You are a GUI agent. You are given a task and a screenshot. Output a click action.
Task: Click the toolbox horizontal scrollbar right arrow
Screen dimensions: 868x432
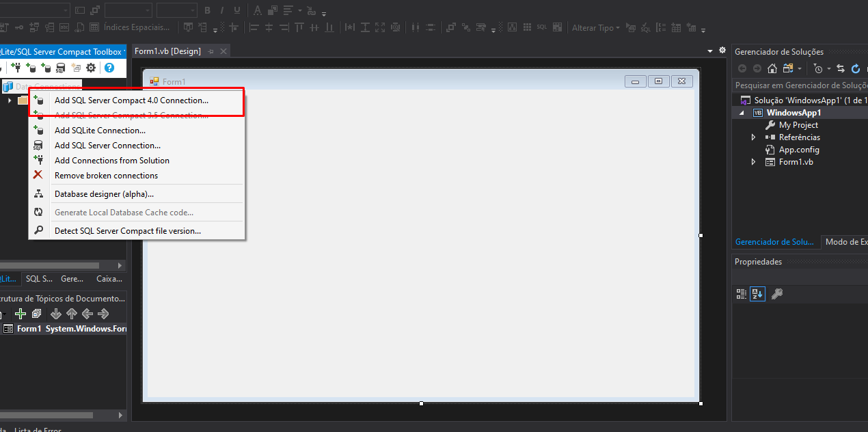coord(120,266)
